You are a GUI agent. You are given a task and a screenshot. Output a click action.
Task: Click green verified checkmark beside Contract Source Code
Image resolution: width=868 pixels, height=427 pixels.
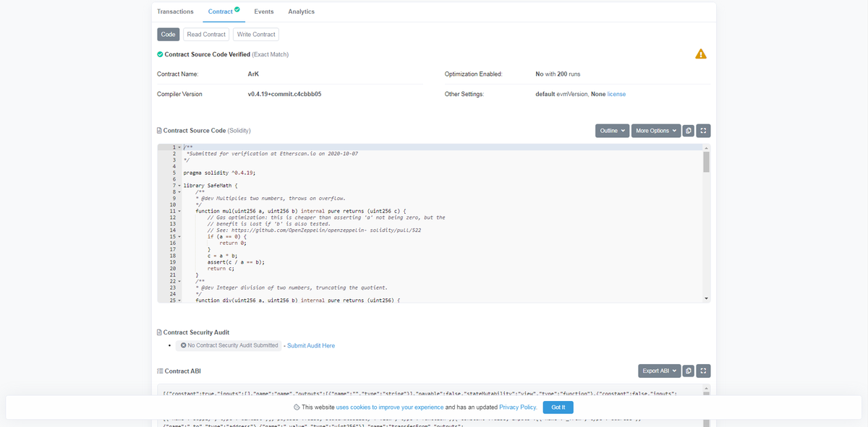(160, 54)
